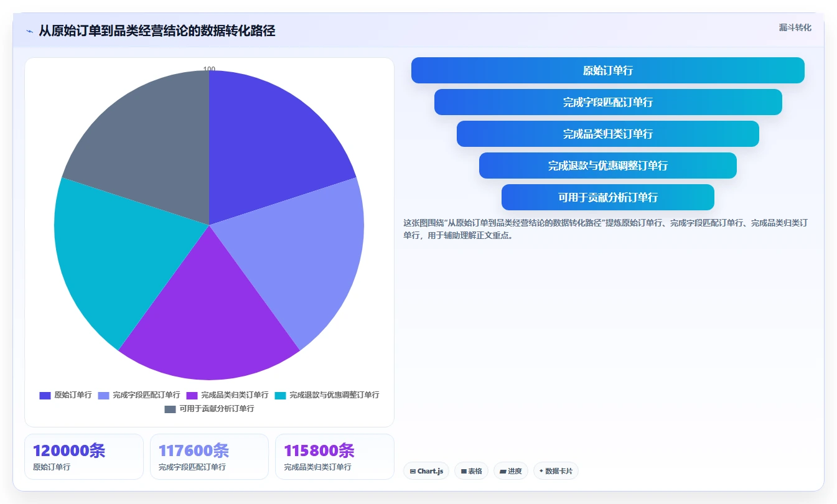Click the description paragraph starting 这张图围绕
The height and width of the screenshot is (504, 837).
(606, 229)
